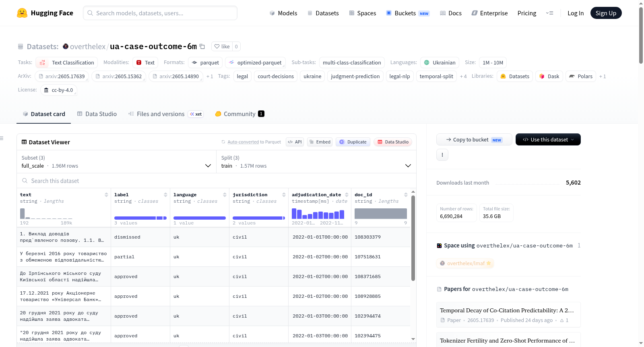Open the arxiv:2605.14890 tag
The image size is (644, 347).
click(x=176, y=76)
